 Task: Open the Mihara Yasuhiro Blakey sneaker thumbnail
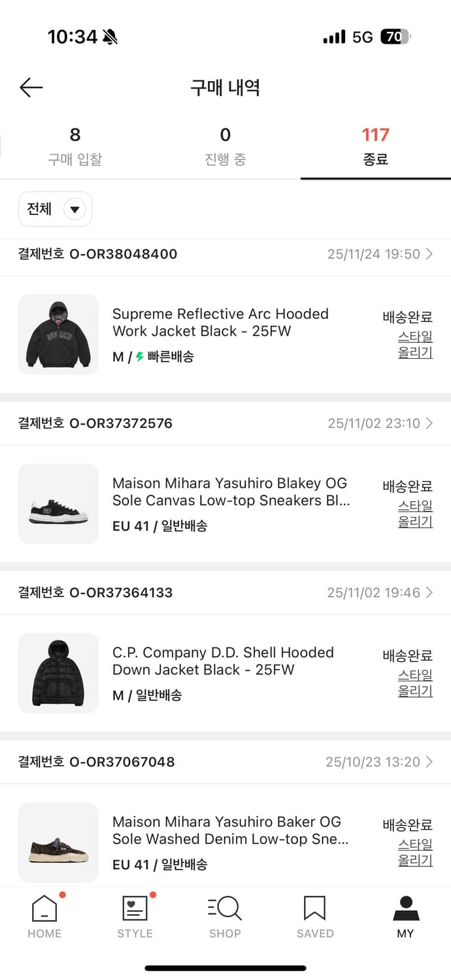58,504
